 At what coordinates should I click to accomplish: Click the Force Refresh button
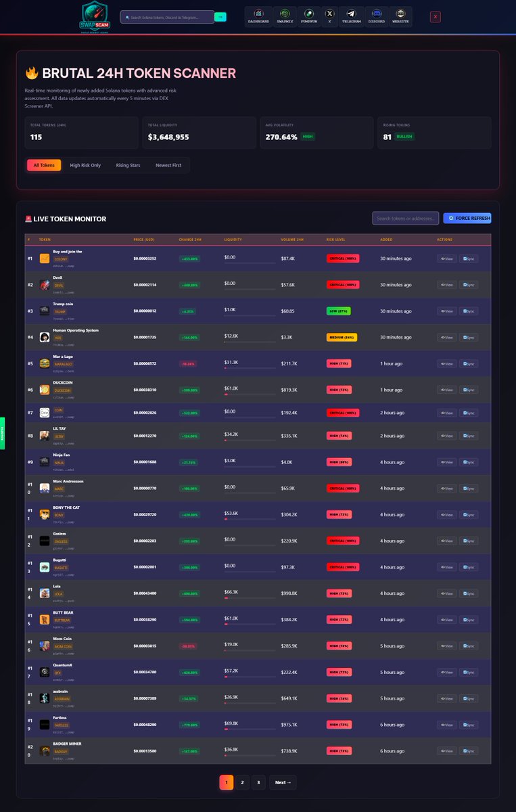(x=467, y=218)
